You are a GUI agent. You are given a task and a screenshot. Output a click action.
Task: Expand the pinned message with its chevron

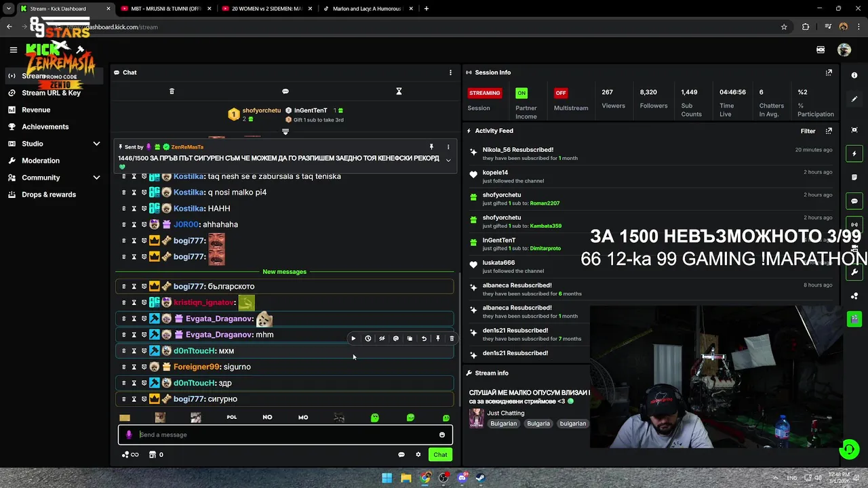(x=448, y=160)
